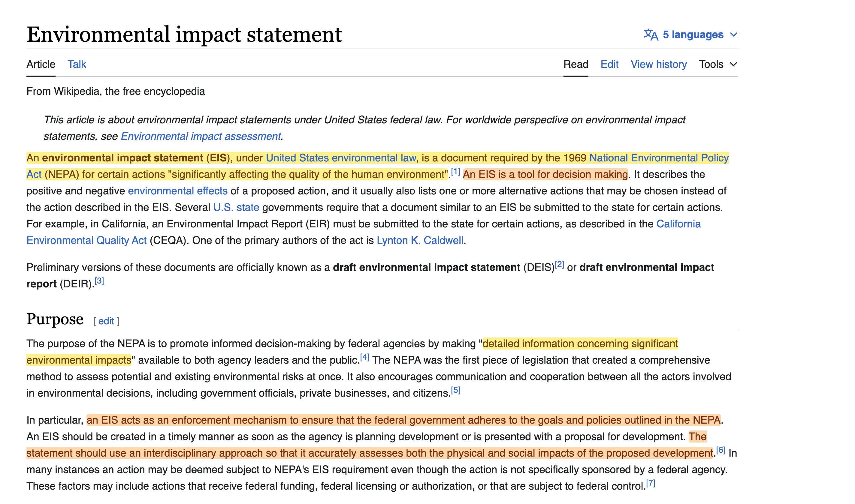Open View history tab
This screenshot has width=855, height=504.
click(658, 64)
